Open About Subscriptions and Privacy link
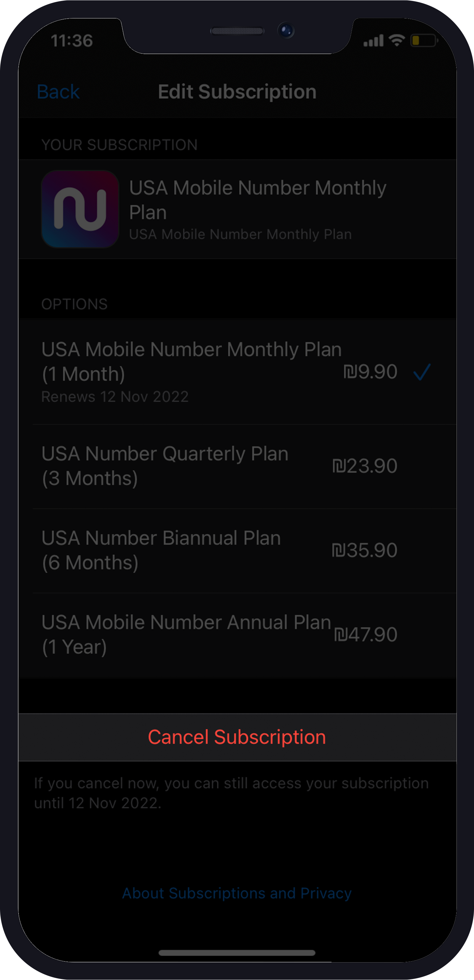474x980 pixels. pyautogui.click(x=237, y=893)
